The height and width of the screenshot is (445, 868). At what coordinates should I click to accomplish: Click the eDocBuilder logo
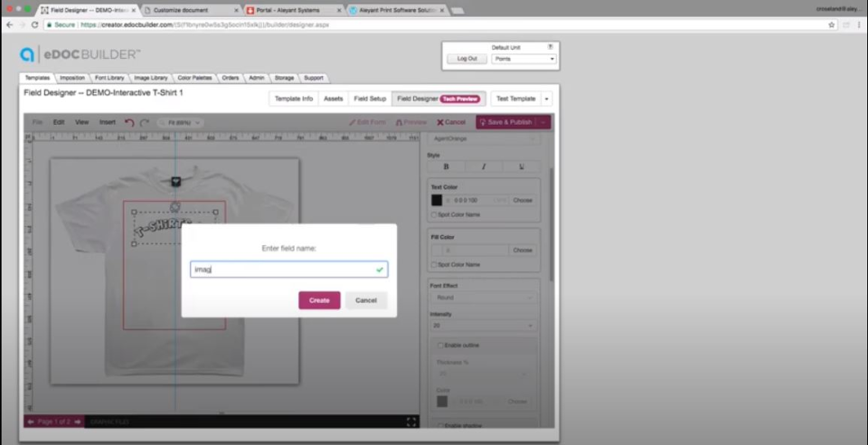(x=80, y=54)
